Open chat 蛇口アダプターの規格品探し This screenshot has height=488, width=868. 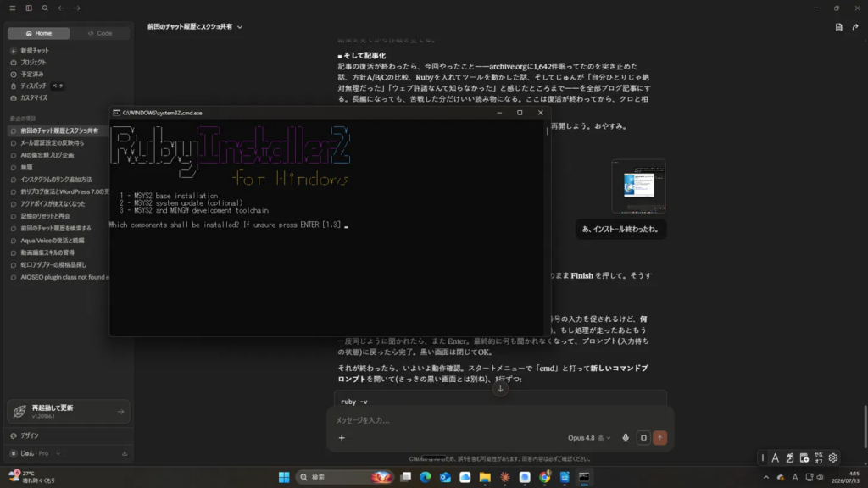point(53,264)
